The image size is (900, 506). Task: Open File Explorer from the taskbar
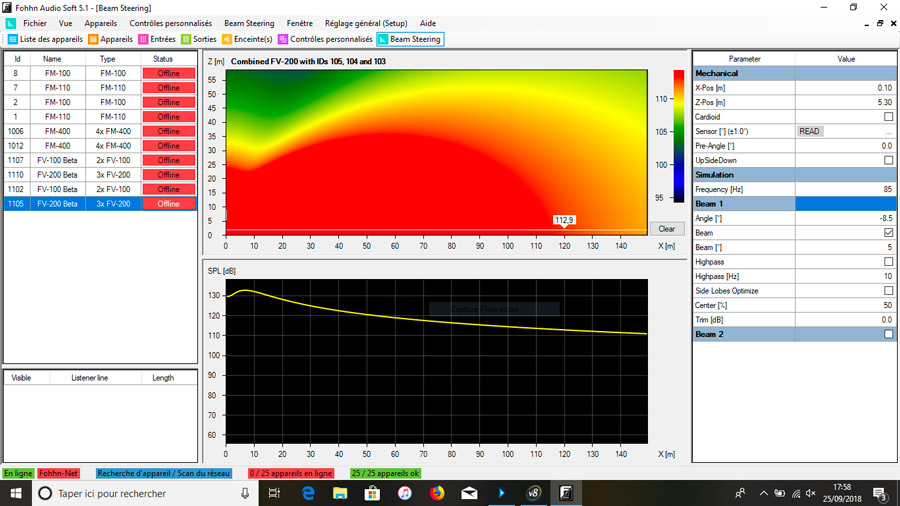tap(340, 493)
